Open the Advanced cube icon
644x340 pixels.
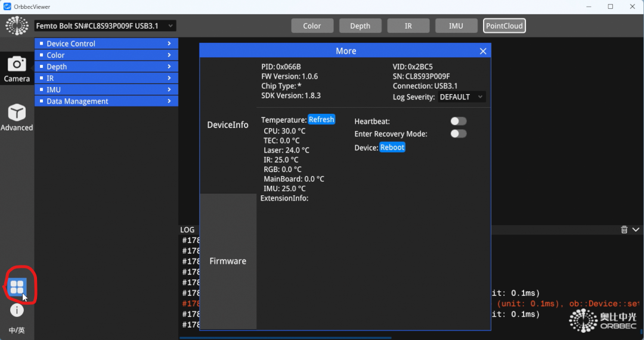[17, 113]
